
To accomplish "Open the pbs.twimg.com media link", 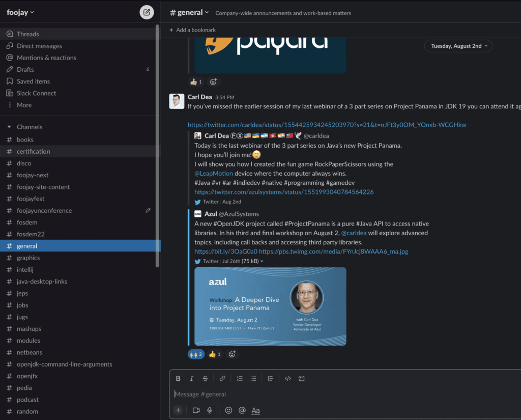I will [x=333, y=251].
